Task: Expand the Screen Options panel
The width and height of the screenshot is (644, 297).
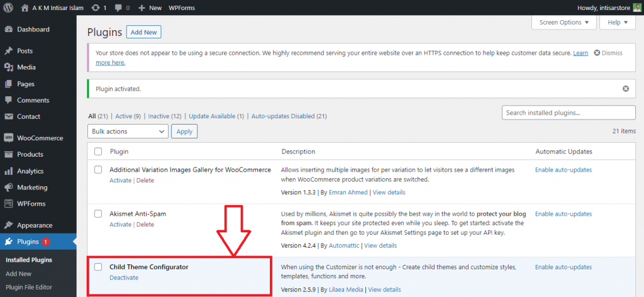Action: click(564, 22)
